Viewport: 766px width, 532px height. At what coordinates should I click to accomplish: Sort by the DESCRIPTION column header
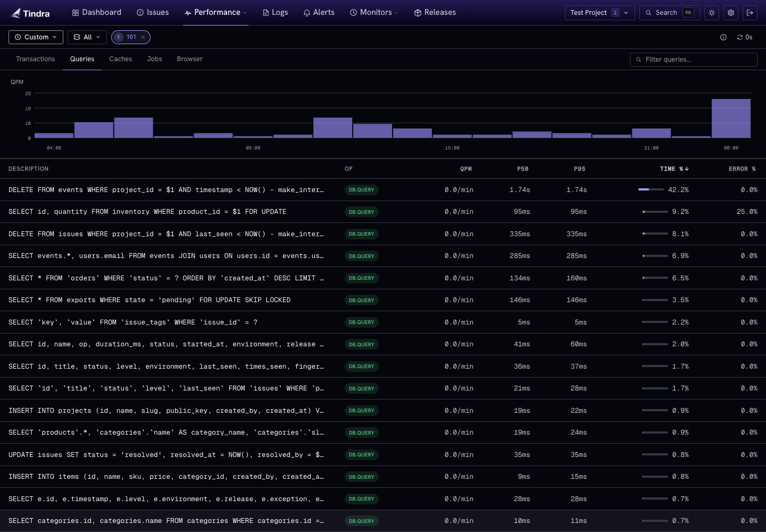29,169
